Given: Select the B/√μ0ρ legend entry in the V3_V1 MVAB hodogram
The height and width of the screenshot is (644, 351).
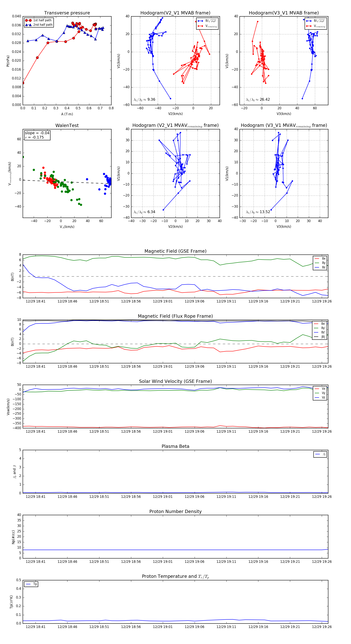Looking at the screenshot, I should click(x=316, y=21).
